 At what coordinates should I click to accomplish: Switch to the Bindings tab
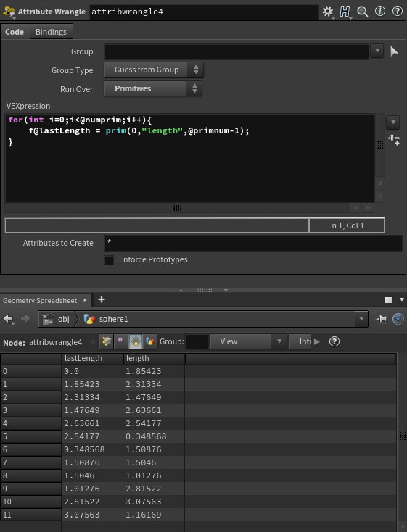point(51,32)
